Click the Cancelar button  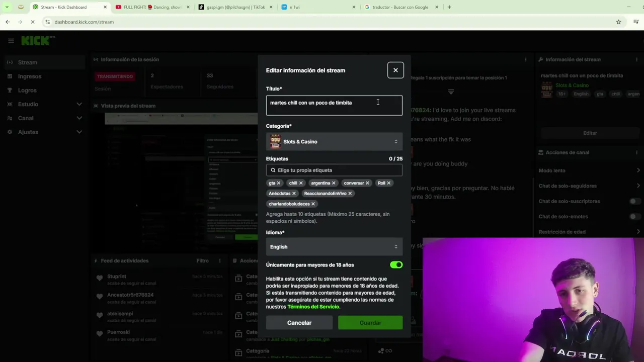(x=299, y=323)
